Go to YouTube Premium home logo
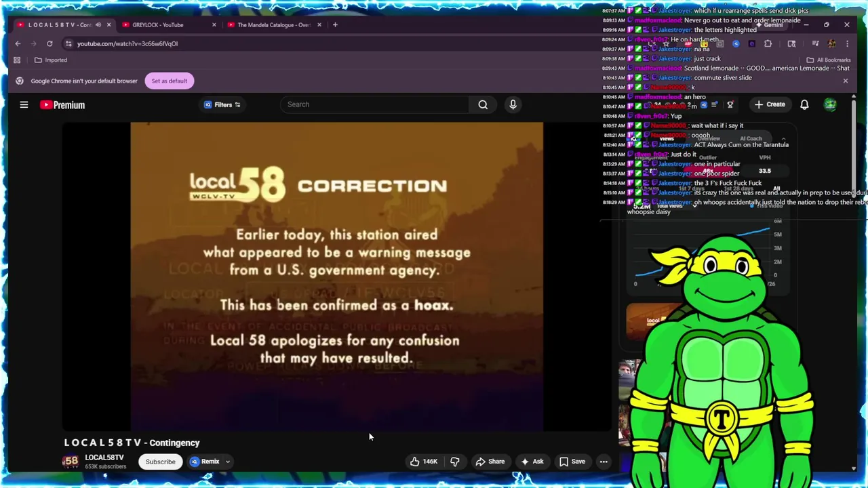 click(x=62, y=105)
